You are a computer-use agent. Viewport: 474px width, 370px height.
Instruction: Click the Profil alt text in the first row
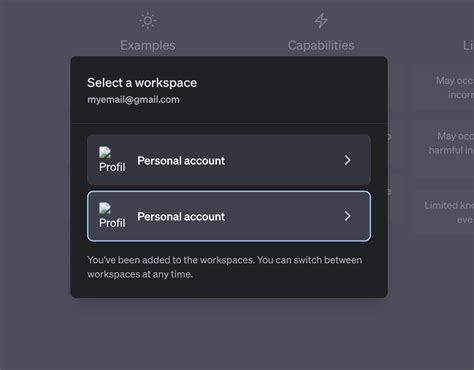[x=112, y=167]
